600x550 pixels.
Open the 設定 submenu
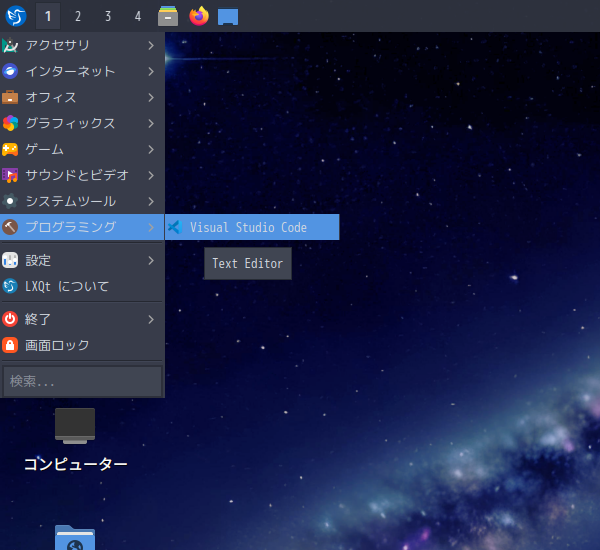click(82, 260)
